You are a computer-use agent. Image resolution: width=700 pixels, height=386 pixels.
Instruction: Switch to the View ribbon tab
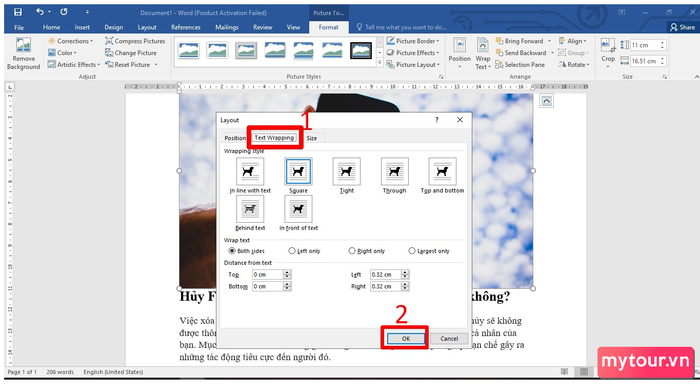pyautogui.click(x=293, y=27)
